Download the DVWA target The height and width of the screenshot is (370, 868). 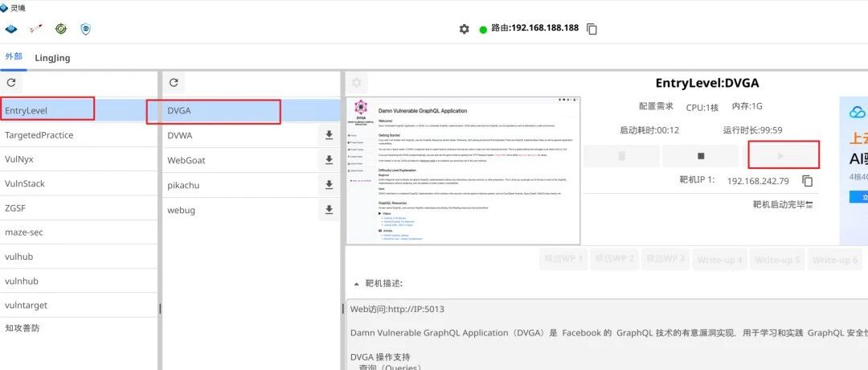(329, 135)
